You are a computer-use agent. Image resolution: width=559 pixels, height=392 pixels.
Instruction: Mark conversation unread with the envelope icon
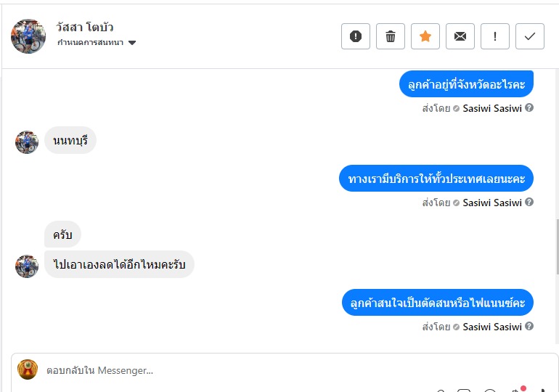[x=460, y=36]
